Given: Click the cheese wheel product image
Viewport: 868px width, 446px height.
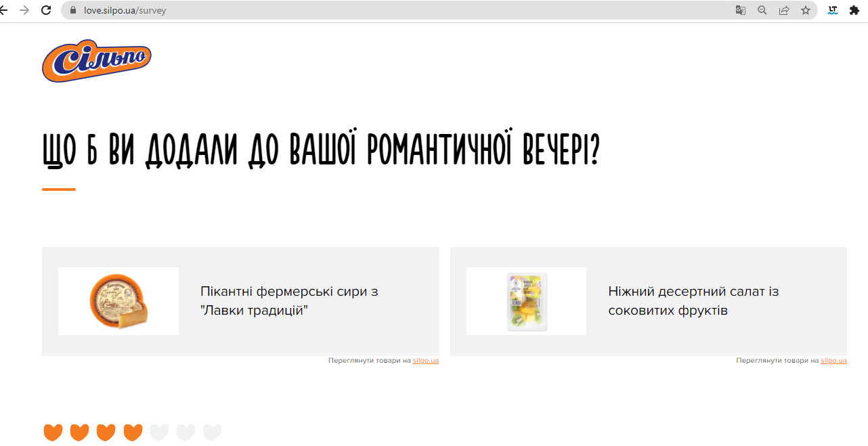Looking at the screenshot, I should pos(118,301).
